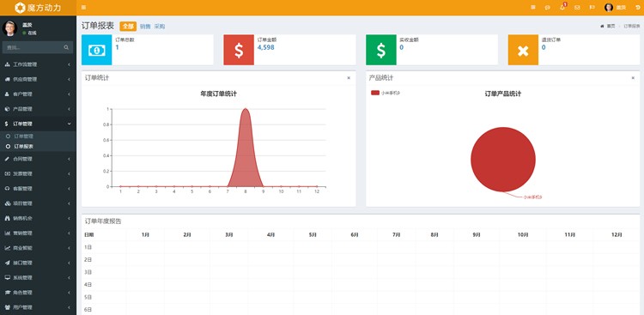Click the cubes icon beside 项目管理

click(x=7, y=203)
